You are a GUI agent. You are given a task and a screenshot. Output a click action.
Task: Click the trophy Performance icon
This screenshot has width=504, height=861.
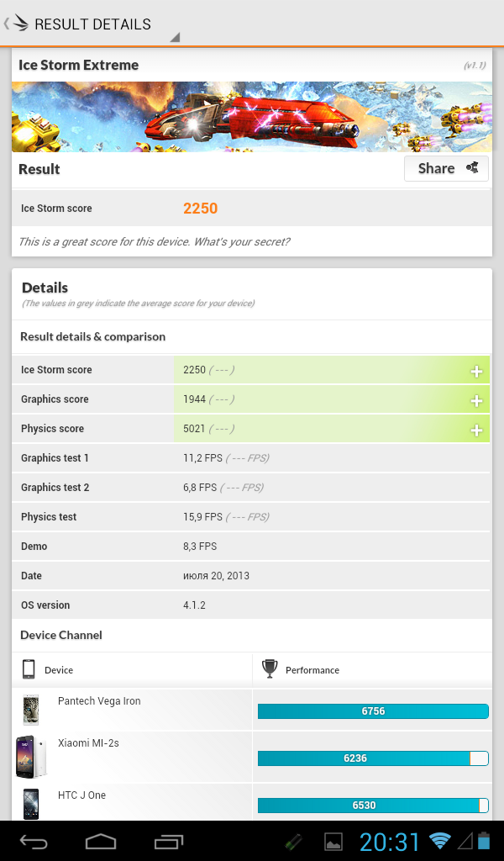point(270,668)
